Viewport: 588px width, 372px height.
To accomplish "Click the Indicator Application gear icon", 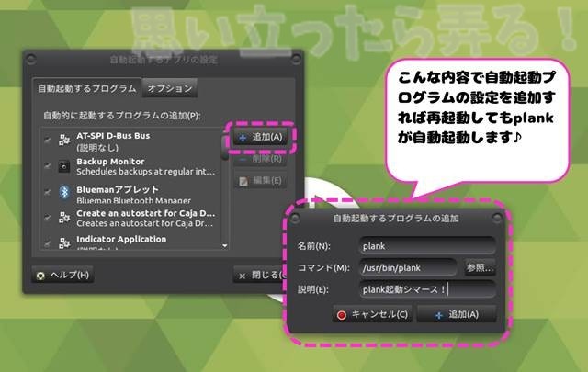I will (64, 243).
